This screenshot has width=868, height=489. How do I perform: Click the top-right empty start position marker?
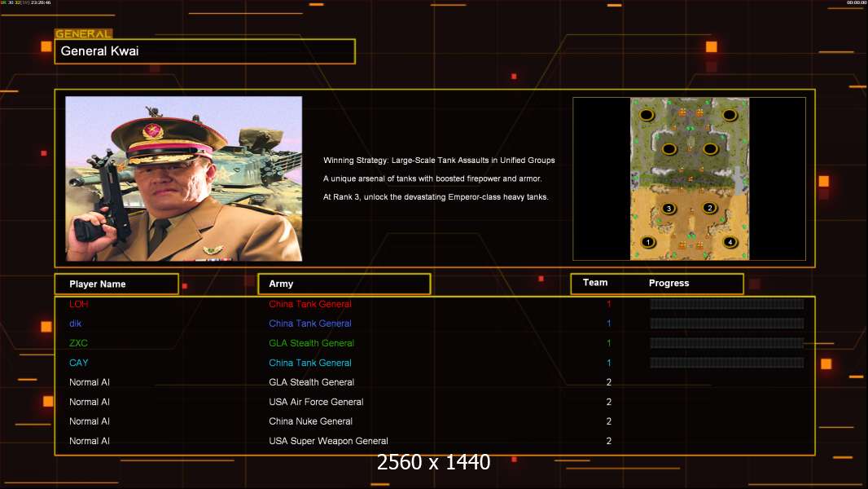[x=730, y=116]
